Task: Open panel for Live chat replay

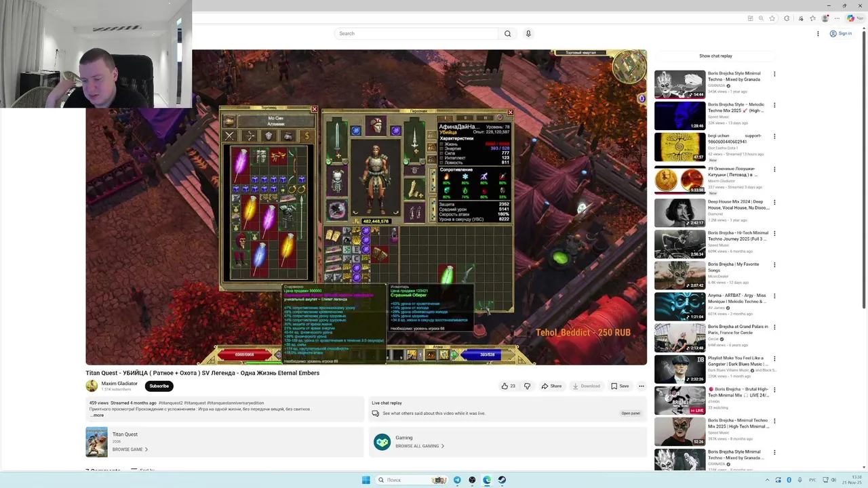Action: pyautogui.click(x=631, y=413)
